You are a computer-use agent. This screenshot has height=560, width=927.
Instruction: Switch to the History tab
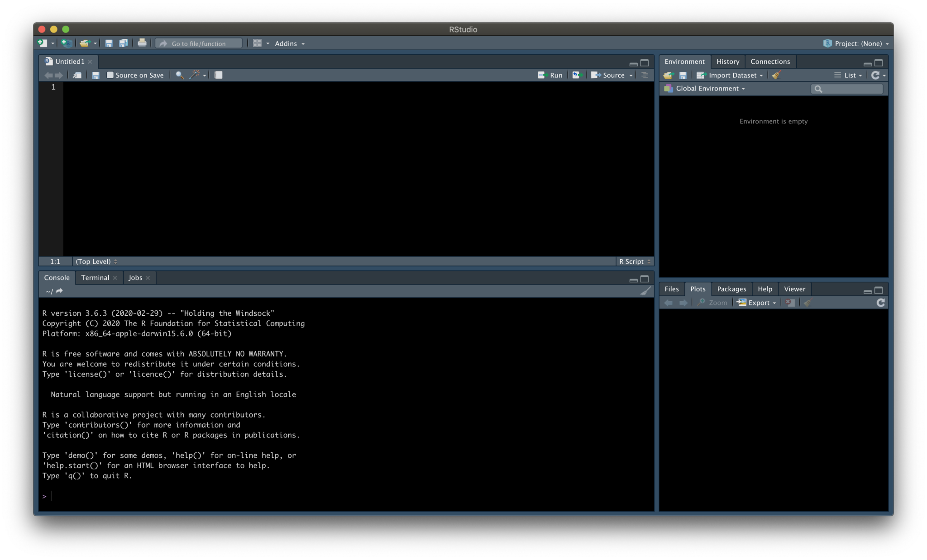pyautogui.click(x=727, y=62)
